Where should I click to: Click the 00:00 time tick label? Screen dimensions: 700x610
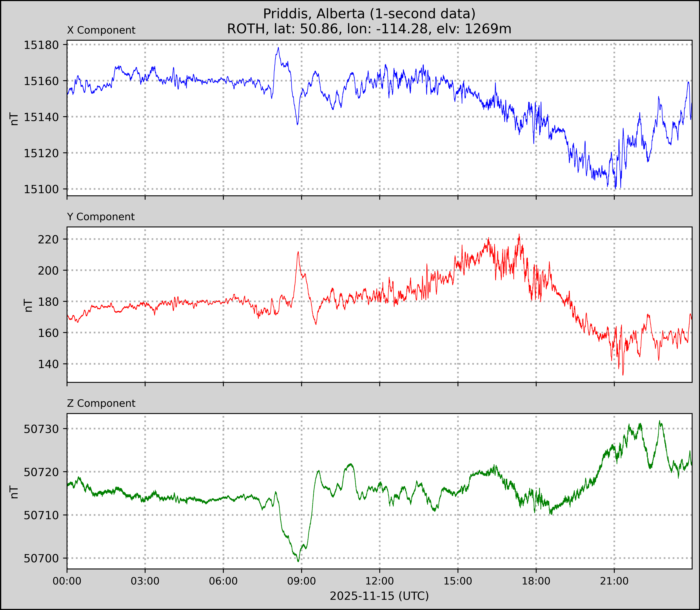point(67,581)
